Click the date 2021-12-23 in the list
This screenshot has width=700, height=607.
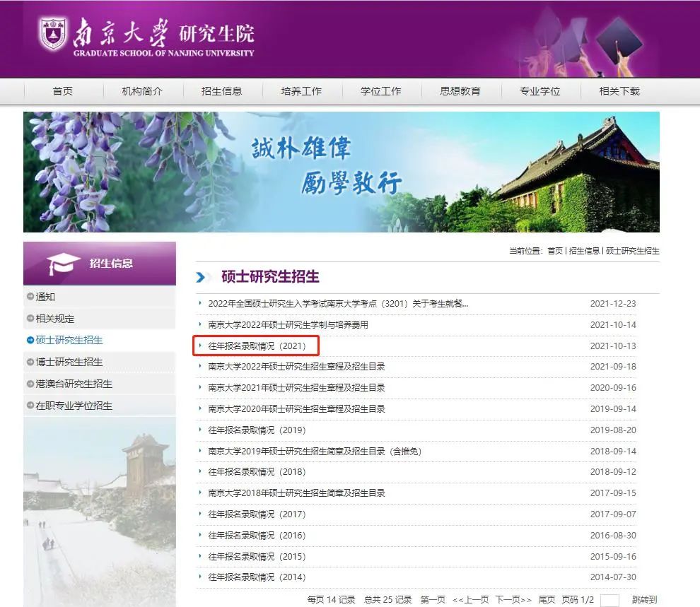click(x=613, y=304)
